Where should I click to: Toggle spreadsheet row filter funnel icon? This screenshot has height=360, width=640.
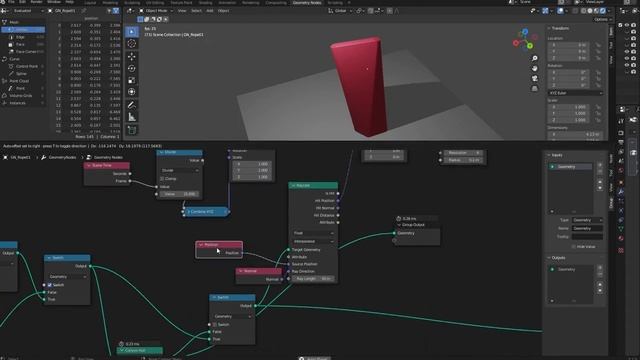click(x=116, y=11)
